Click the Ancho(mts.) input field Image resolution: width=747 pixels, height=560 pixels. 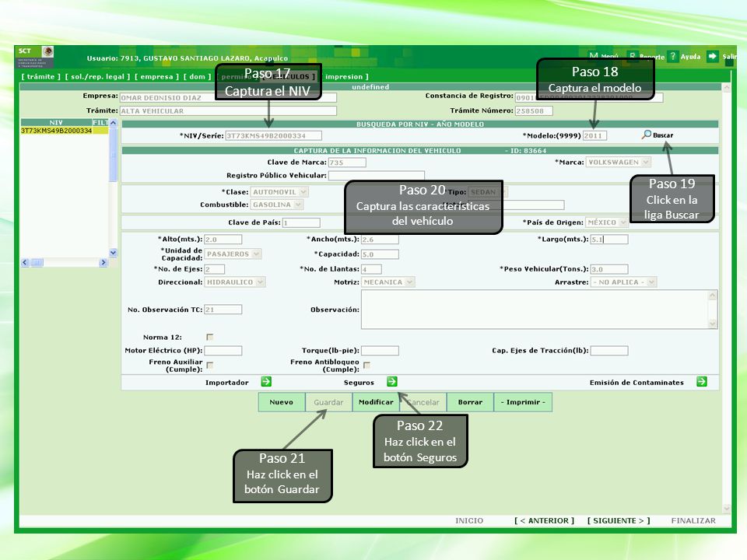click(380, 239)
